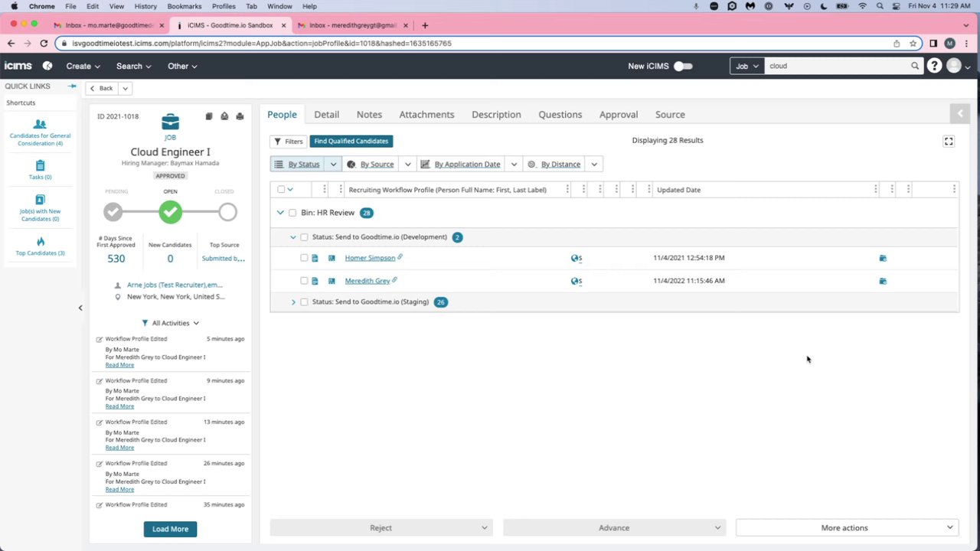Click the iCIMS logo in the header
The width and height of the screenshot is (980, 551).
point(18,66)
